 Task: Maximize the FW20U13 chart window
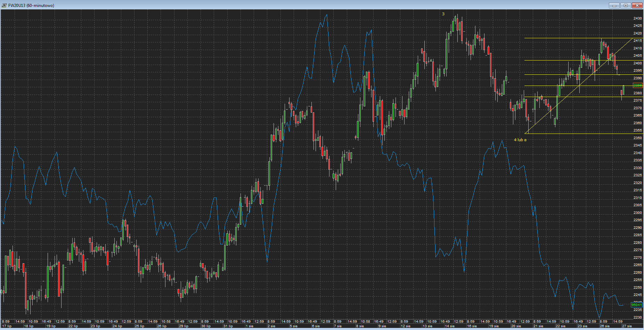point(626,5)
